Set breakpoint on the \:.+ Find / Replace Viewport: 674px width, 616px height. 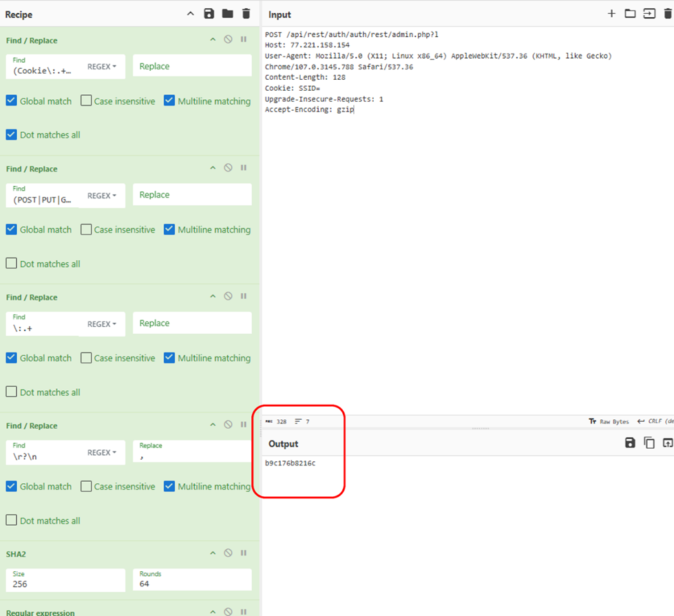244,296
